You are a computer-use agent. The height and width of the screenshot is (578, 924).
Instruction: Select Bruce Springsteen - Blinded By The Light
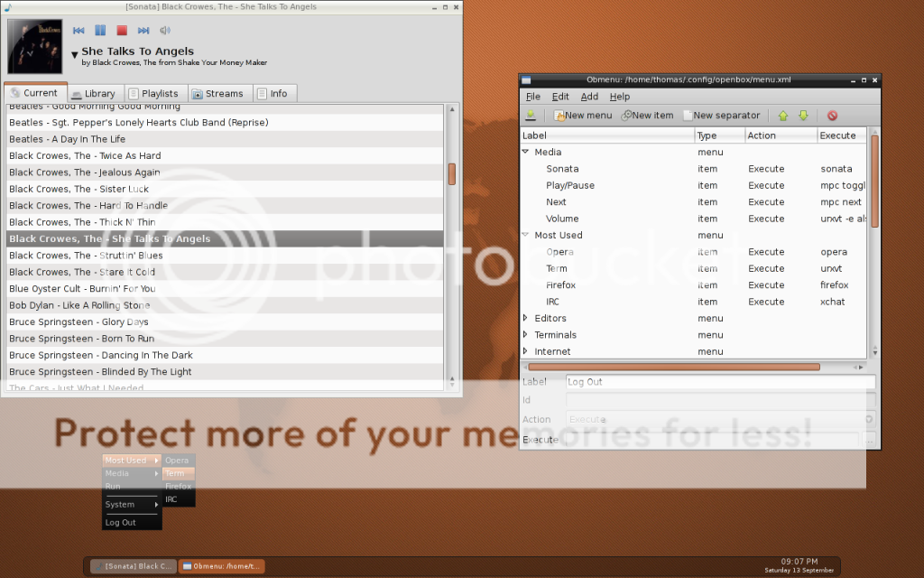pyautogui.click(x=225, y=371)
